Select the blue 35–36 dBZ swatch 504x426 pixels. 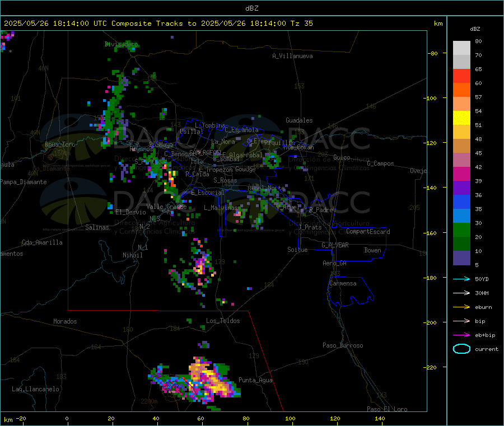point(461,202)
